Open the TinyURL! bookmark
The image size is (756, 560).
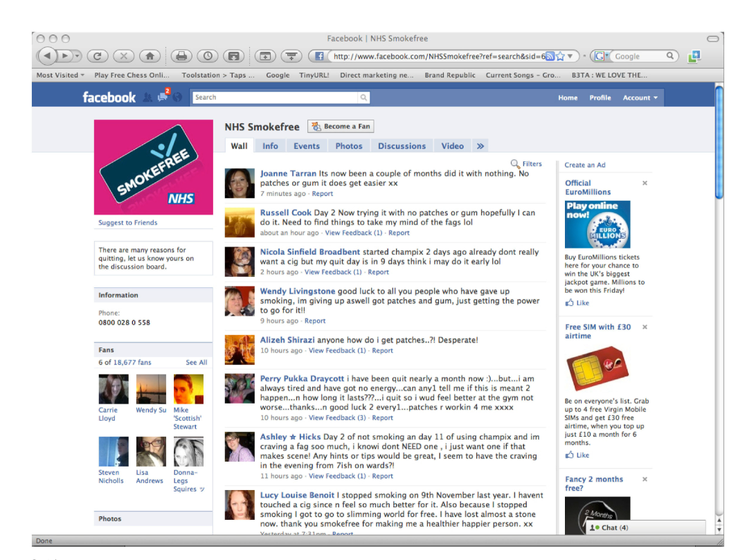314,75
